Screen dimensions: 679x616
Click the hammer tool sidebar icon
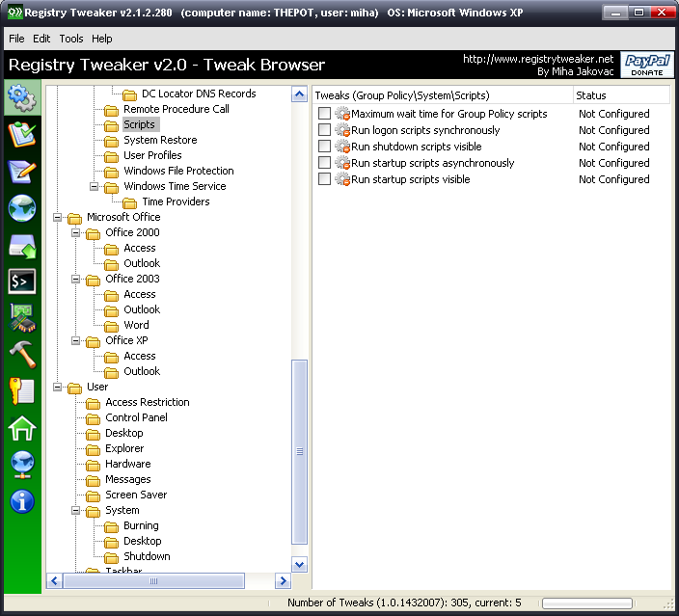22,354
